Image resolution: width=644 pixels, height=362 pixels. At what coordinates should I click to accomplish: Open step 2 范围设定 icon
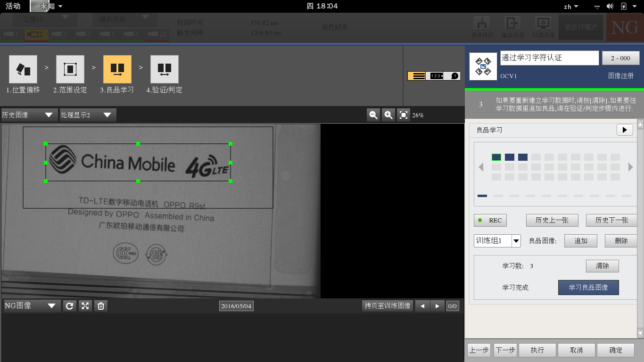[70, 69]
